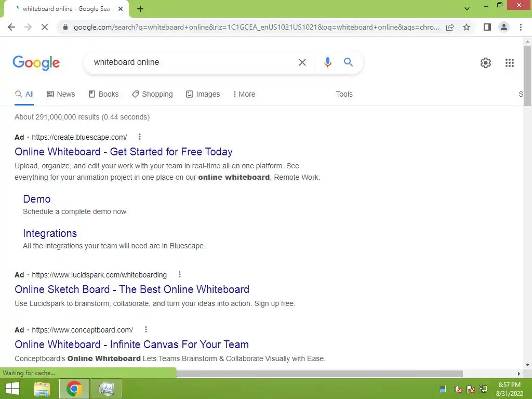Click the address bar URL
Viewport: 532px width, 399px height.
pos(256,27)
